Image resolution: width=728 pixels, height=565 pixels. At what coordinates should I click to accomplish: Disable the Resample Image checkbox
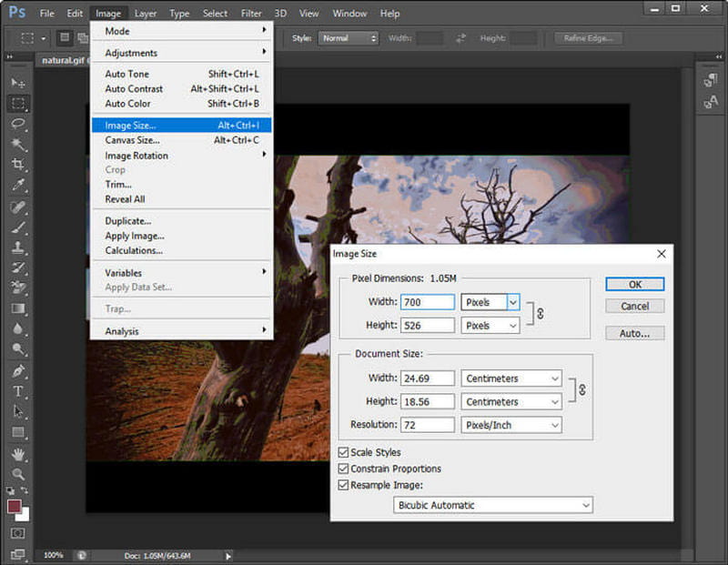343,485
